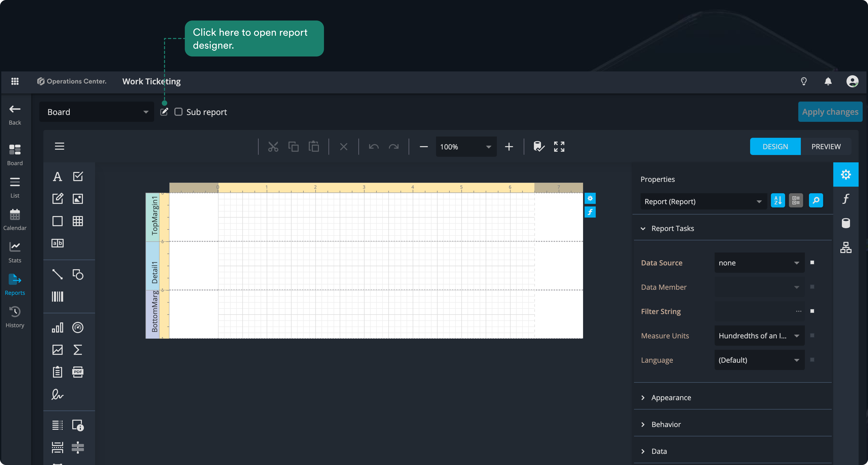Open the 100% zoom level dropdown
This screenshot has width=868, height=465.
[466, 147]
